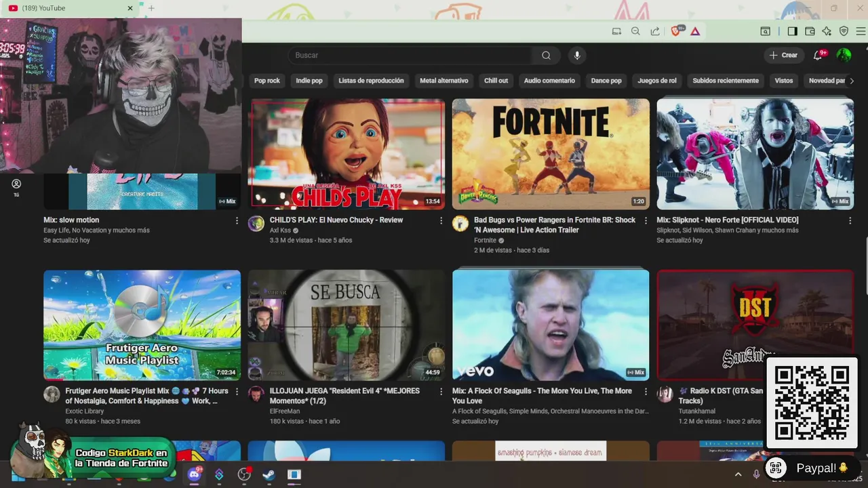This screenshot has height=488, width=868.
Task: Open the Exotic Library channel link
Action: [85, 411]
